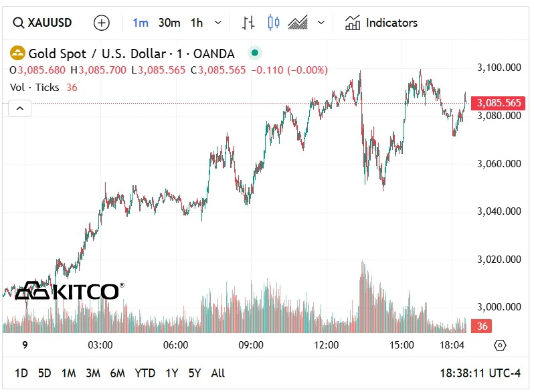Select the 5D date range

[44, 373]
